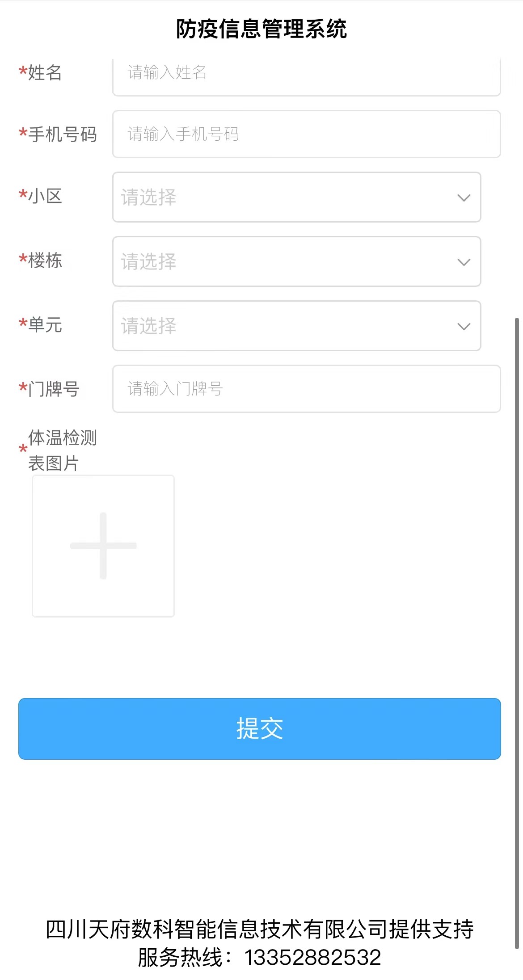
Task: Focus the 请输入手机号码 phone field
Action: click(x=307, y=134)
